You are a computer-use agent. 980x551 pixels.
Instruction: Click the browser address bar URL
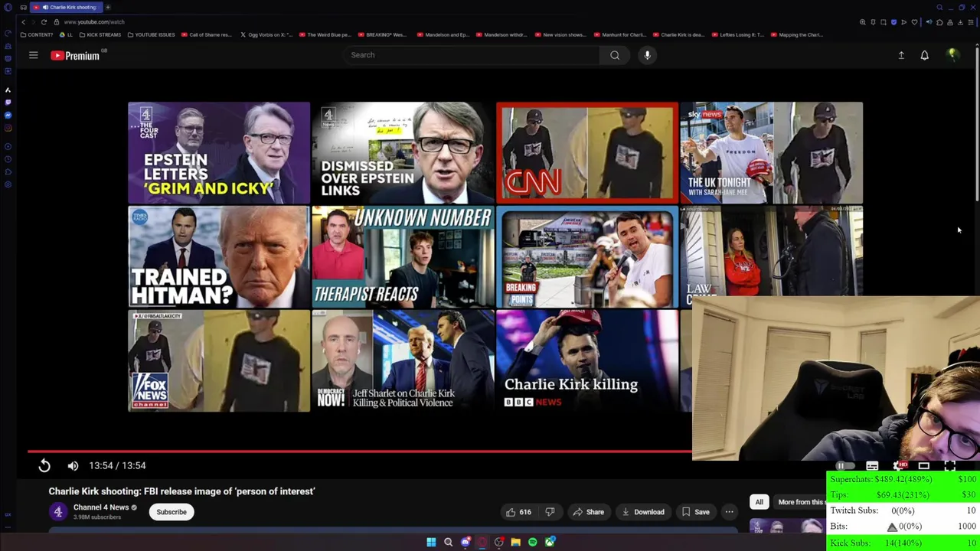click(x=94, y=22)
